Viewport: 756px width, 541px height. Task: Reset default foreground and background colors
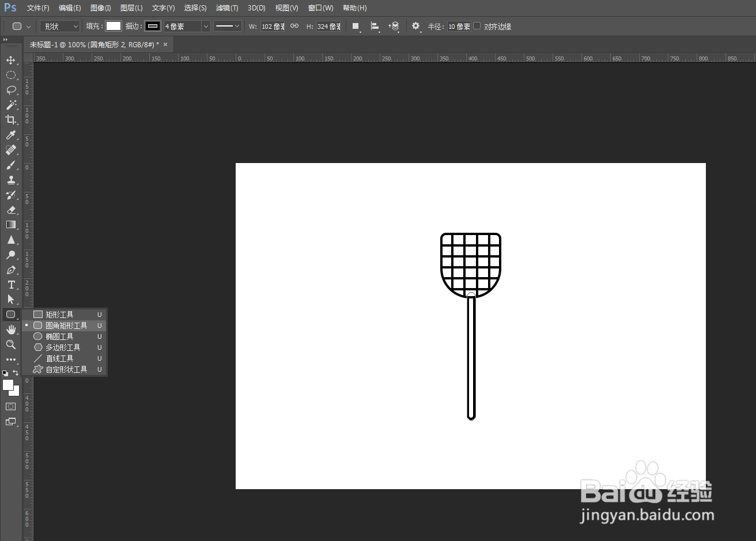point(5,373)
